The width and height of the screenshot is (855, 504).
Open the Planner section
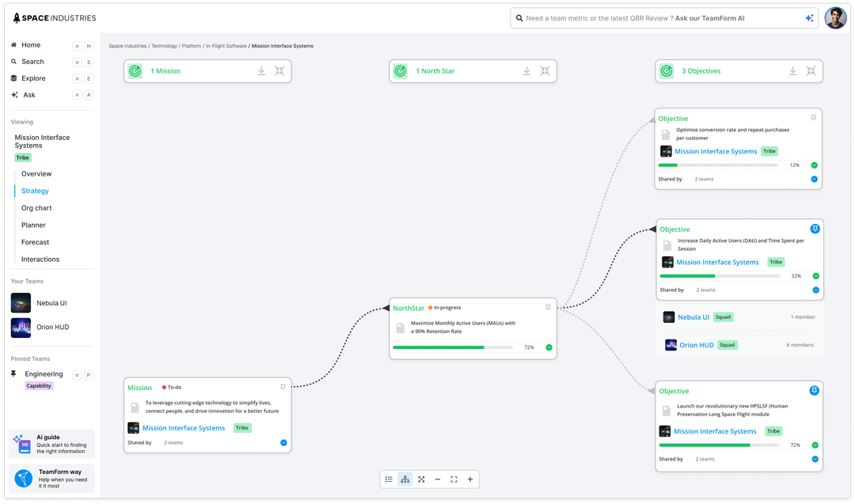click(33, 225)
